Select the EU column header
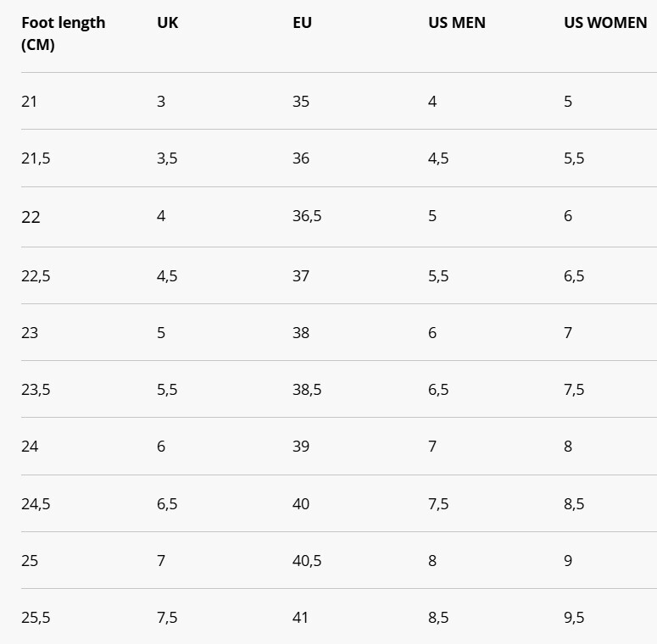Image resolution: width=657 pixels, height=644 pixels. point(302,23)
